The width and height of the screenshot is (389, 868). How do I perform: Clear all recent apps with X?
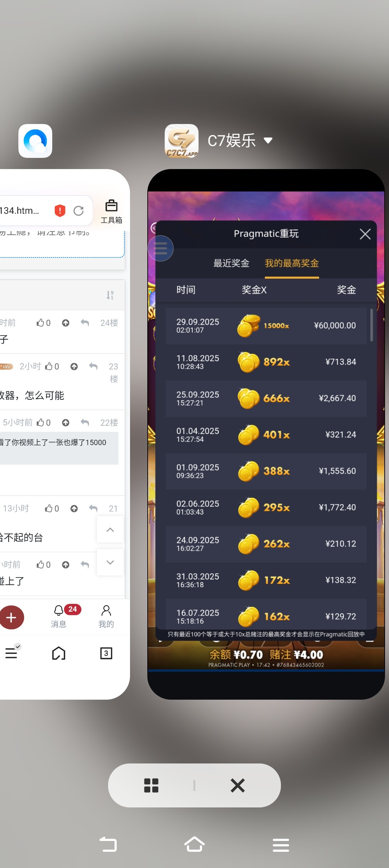[x=238, y=785]
